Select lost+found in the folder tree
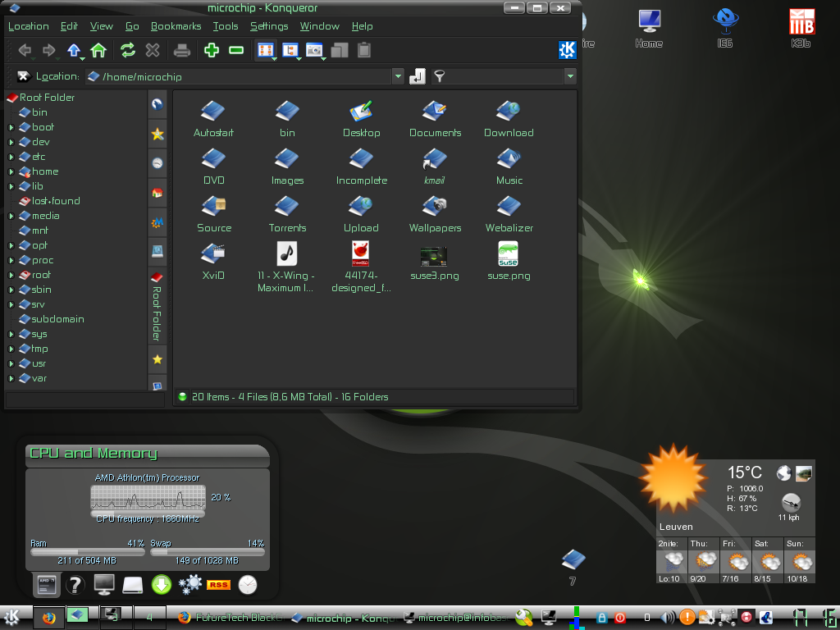The height and width of the screenshot is (630, 840). coord(49,201)
